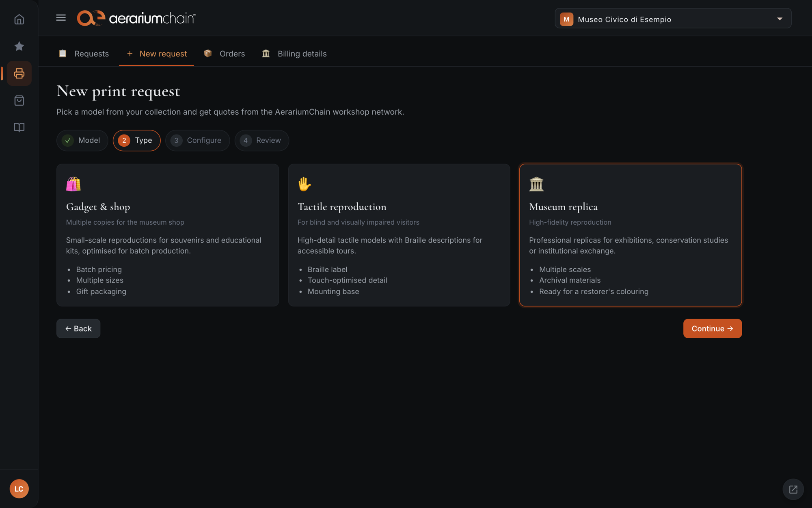The height and width of the screenshot is (508, 812).
Task: Click 'For blind and visually impaired visitors' subtitle
Action: point(358,222)
